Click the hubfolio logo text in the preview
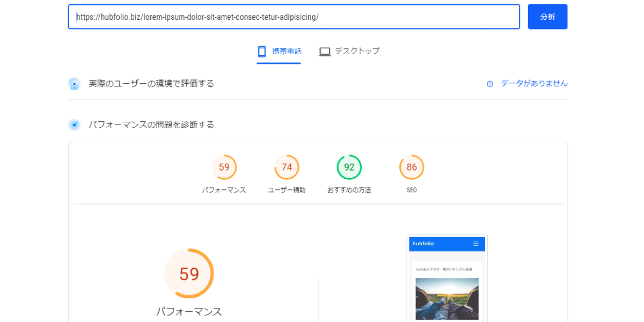The height and width of the screenshot is (322, 644). (x=423, y=244)
